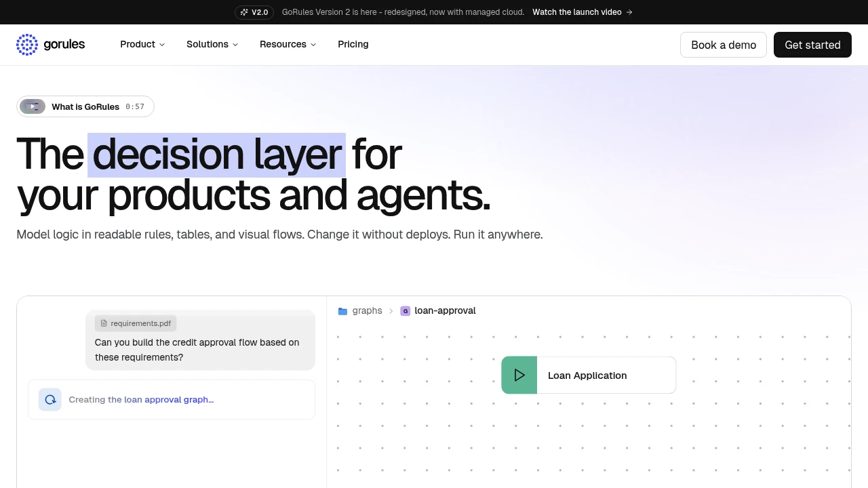Expand the Product menu
This screenshot has height=488, width=868.
point(142,44)
